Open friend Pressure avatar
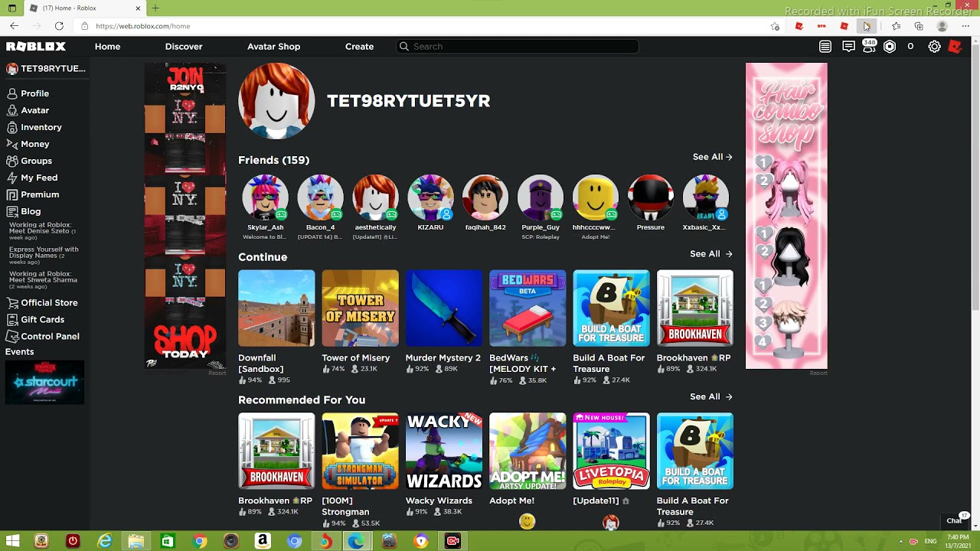 pyautogui.click(x=651, y=197)
